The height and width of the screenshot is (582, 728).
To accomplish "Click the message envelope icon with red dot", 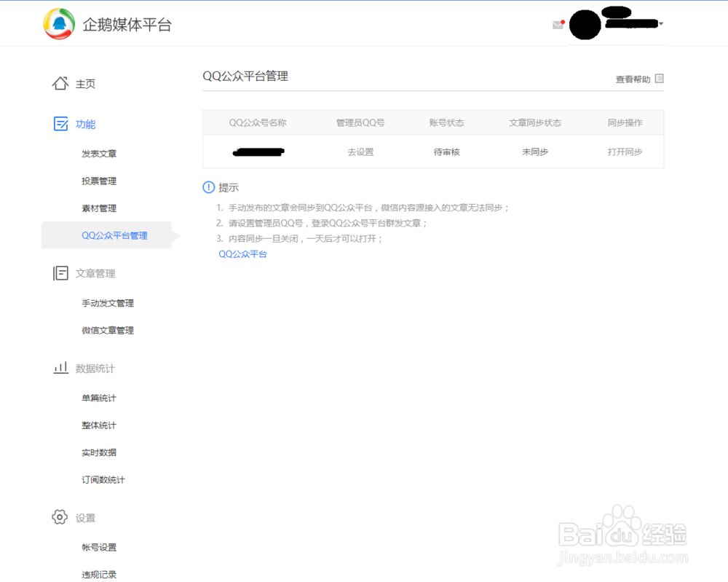I will coord(558,23).
